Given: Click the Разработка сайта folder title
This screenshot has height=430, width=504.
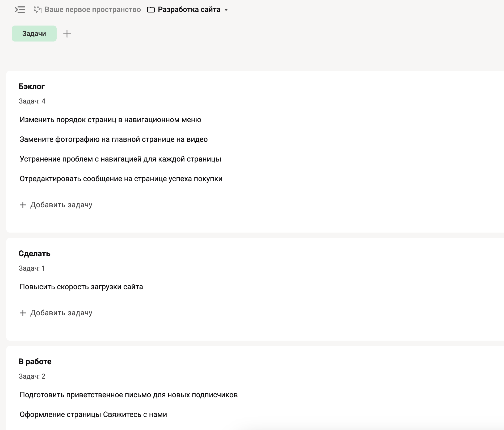Looking at the screenshot, I should (x=189, y=10).
